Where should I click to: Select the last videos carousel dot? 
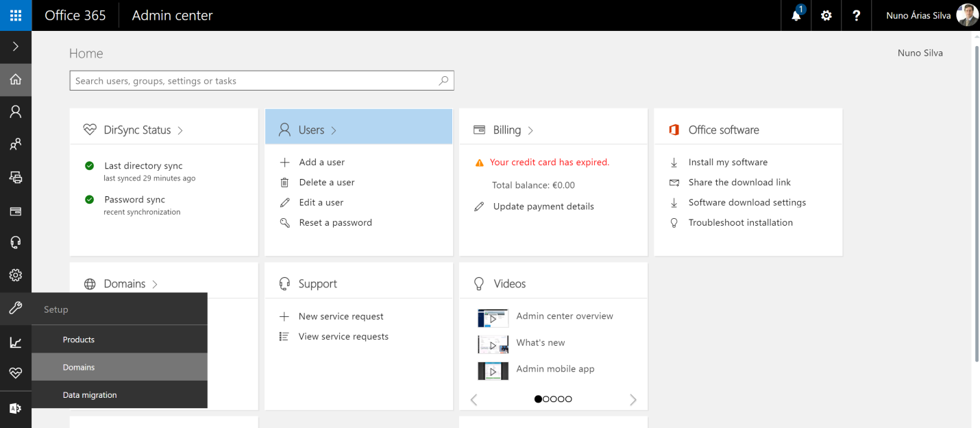(568, 399)
